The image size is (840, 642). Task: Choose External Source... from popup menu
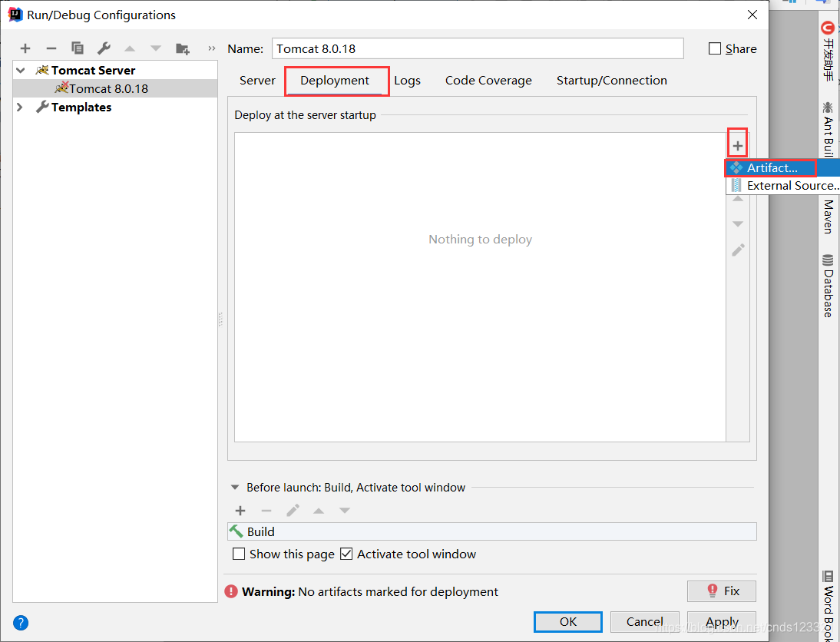coord(783,185)
